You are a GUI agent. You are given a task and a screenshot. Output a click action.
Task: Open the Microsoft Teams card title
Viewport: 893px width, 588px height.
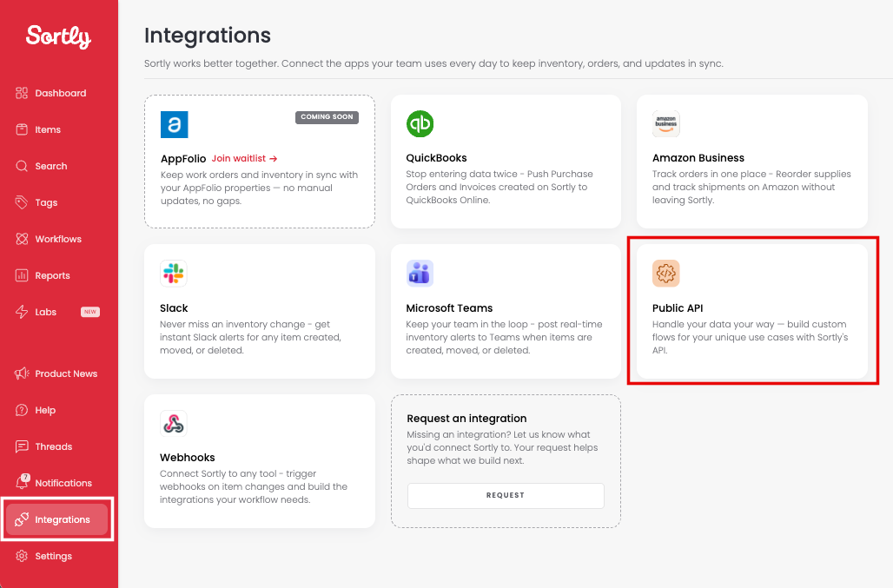point(449,308)
